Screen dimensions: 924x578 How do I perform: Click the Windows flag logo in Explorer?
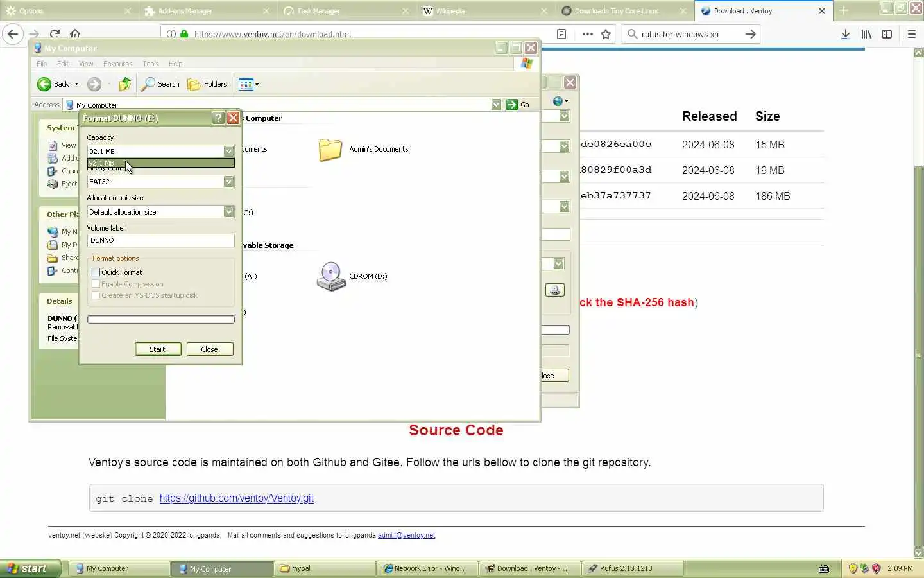pyautogui.click(x=527, y=63)
